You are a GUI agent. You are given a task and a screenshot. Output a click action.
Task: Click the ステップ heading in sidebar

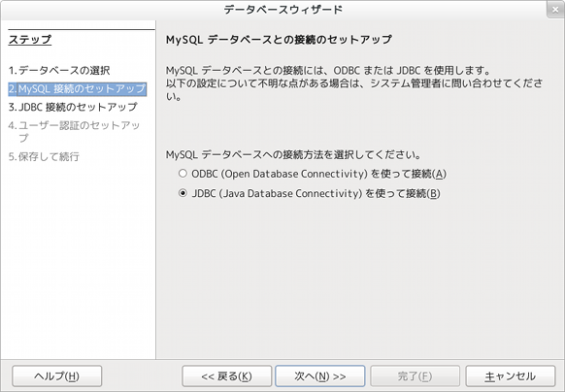pos(30,39)
